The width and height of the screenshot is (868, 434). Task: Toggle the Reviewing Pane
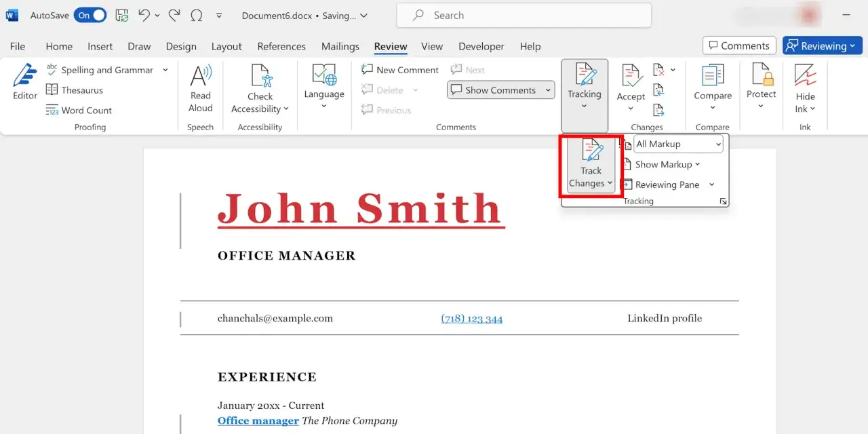pos(668,184)
